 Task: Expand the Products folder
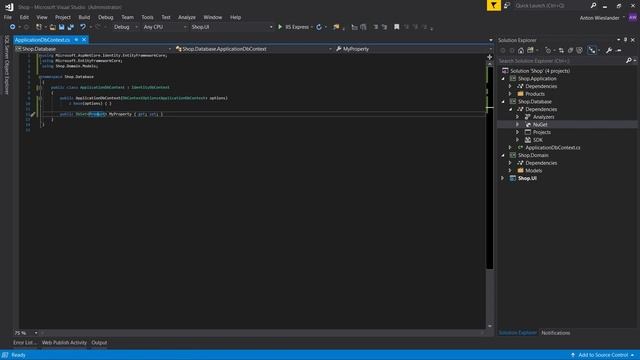tap(510, 94)
